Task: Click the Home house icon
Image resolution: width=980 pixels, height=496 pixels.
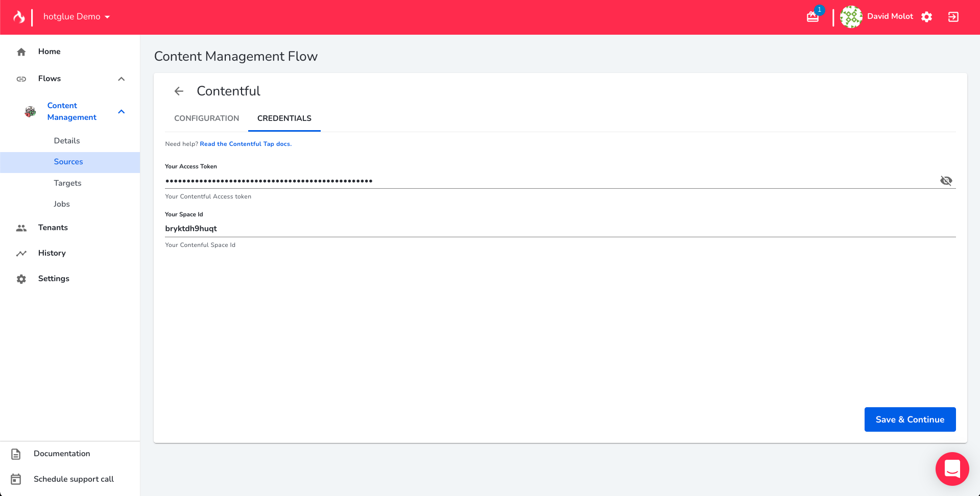Action: [21, 52]
